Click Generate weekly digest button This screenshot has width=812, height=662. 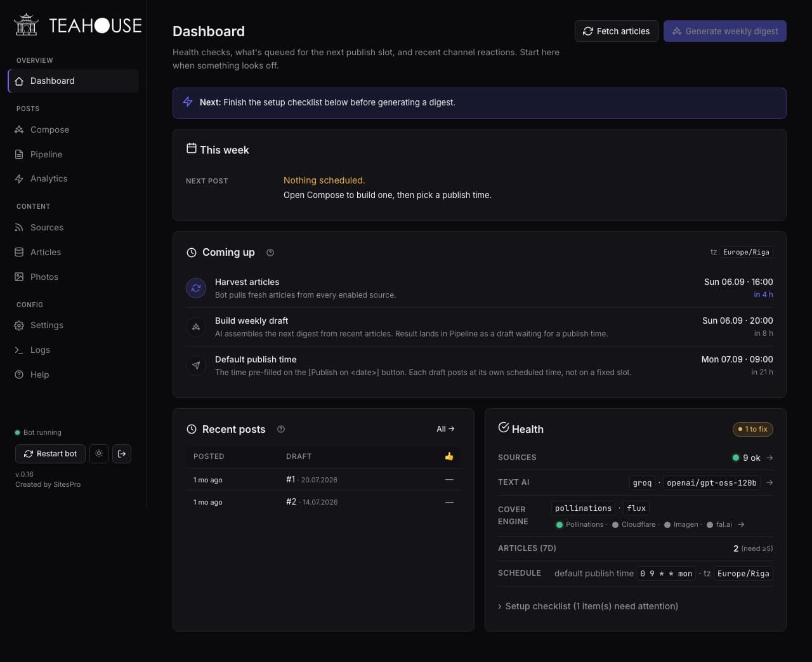pyautogui.click(x=725, y=31)
